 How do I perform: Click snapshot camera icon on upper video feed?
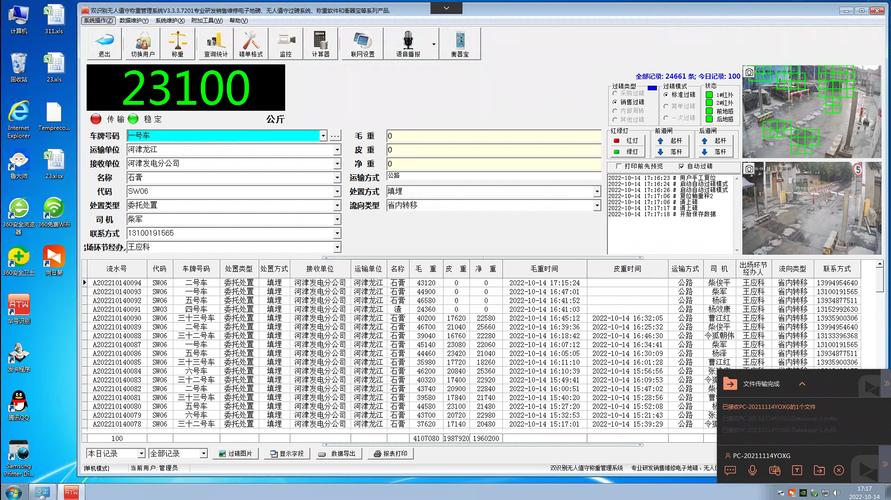750,72
